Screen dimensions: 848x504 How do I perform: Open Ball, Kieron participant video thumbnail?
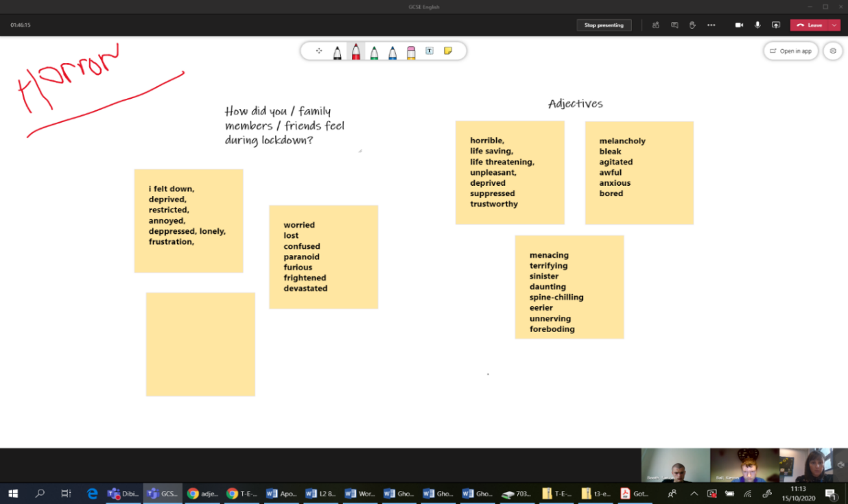click(x=744, y=466)
